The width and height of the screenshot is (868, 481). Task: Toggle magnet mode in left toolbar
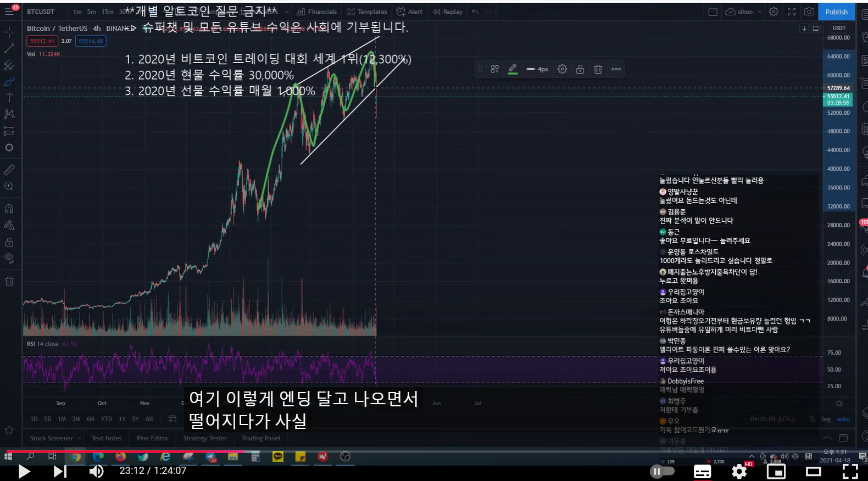click(9, 209)
